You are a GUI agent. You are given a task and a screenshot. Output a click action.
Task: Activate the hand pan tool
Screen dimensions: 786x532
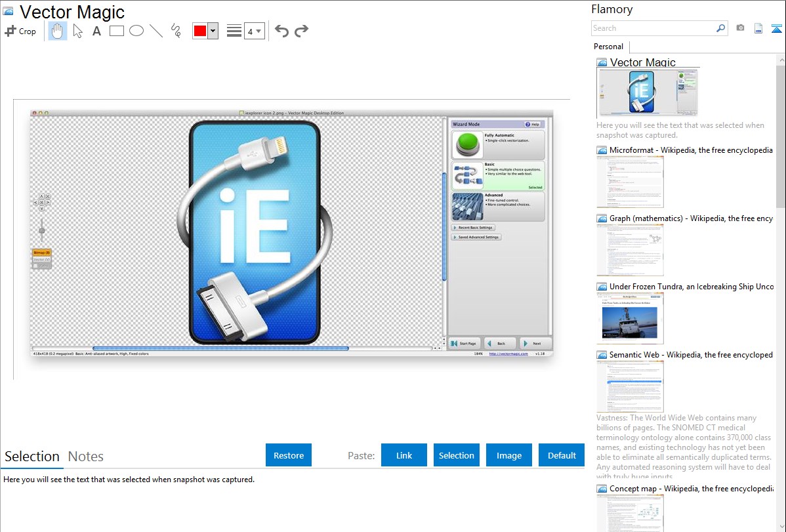point(58,31)
